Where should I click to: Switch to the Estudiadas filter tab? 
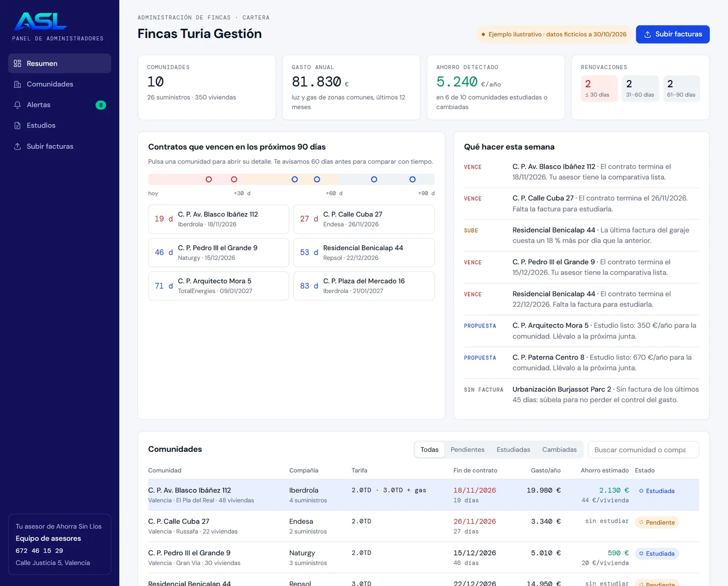(x=513, y=450)
